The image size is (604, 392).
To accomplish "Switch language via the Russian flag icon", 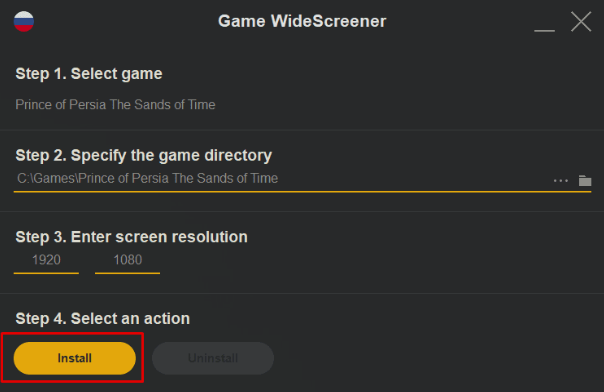I will click(x=24, y=21).
